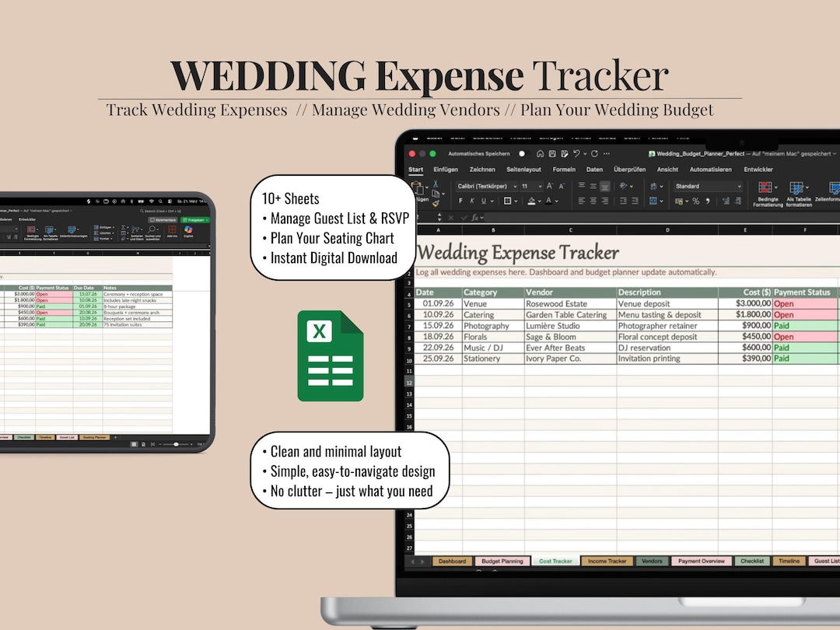Screen dimensions: 840x630
Task: Open the Einfügen ribbon tab
Action: pyautogui.click(x=446, y=170)
